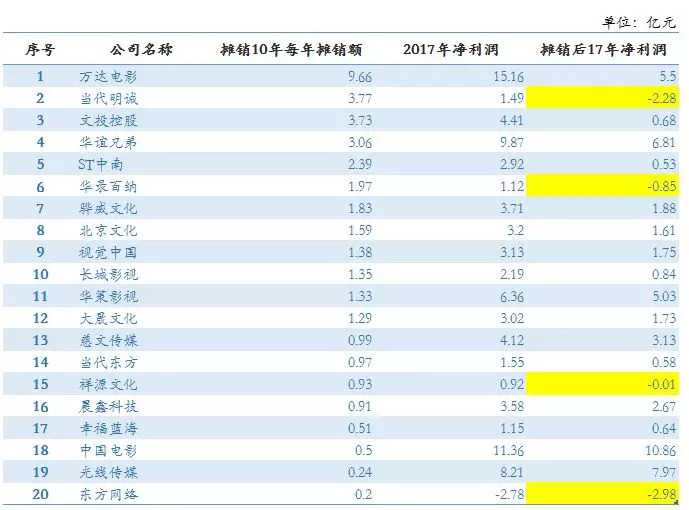This screenshot has width=689, height=510.
Task: Click company name 幸福蓝海
Action: pyautogui.click(x=109, y=428)
